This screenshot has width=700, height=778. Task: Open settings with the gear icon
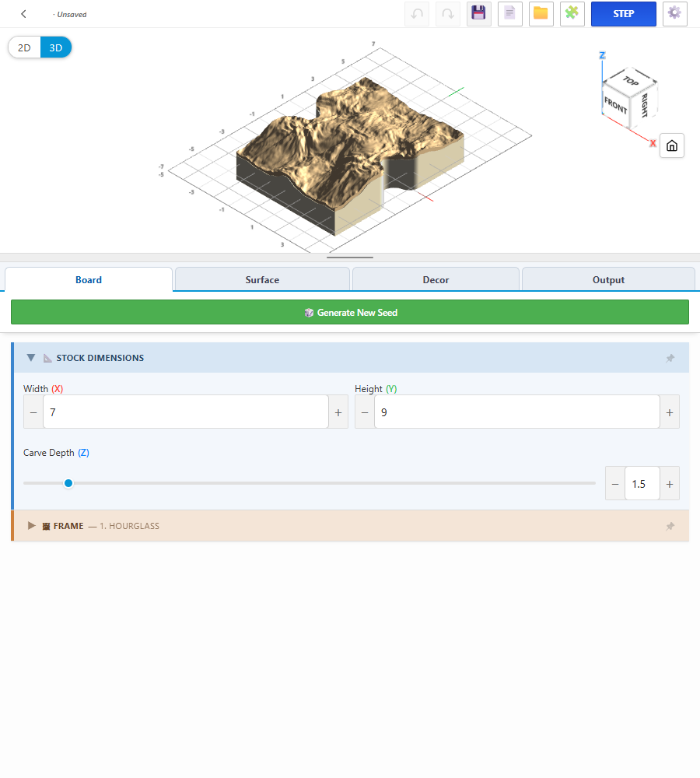tap(674, 14)
